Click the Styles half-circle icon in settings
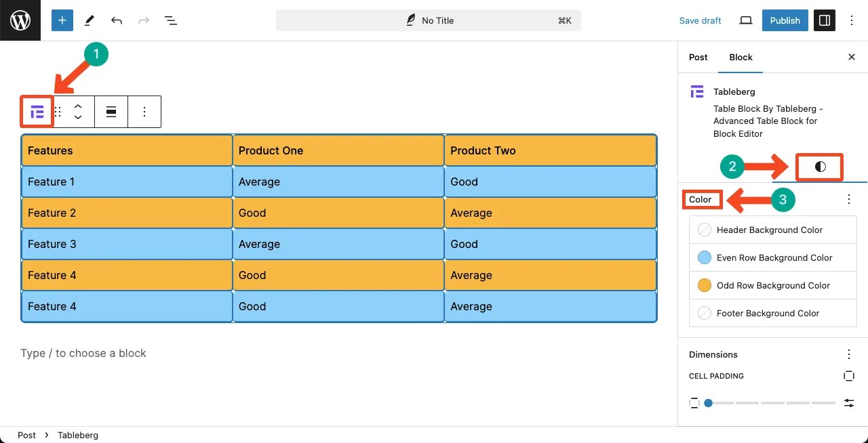This screenshot has width=868, height=443. click(x=819, y=166)
